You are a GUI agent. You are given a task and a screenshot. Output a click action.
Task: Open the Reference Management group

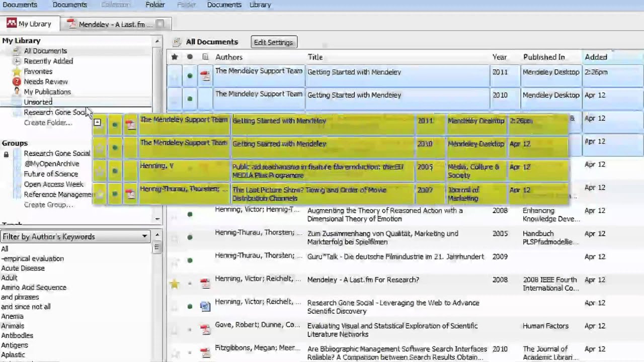pos(58,195)
